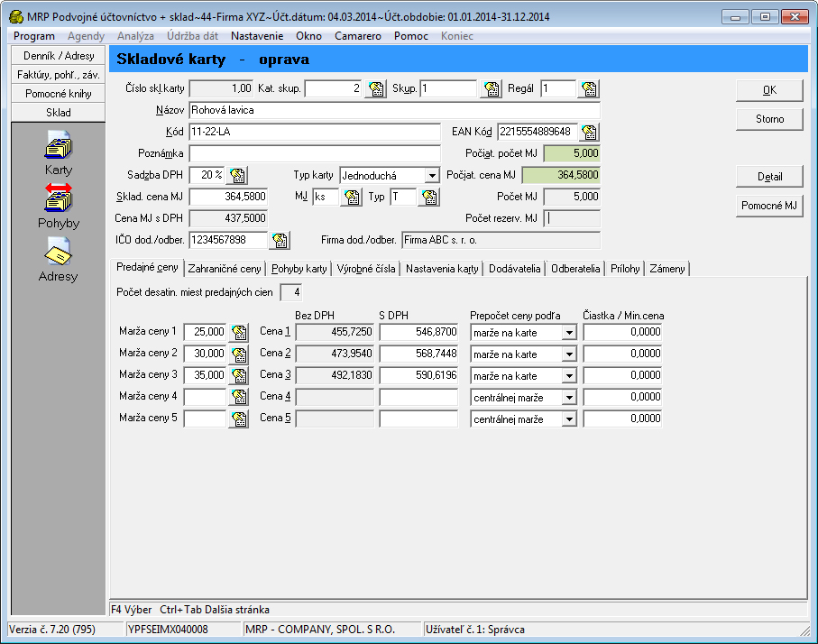
Task: Switch to Pohyby karty tab
Action: tap(299, 269)
